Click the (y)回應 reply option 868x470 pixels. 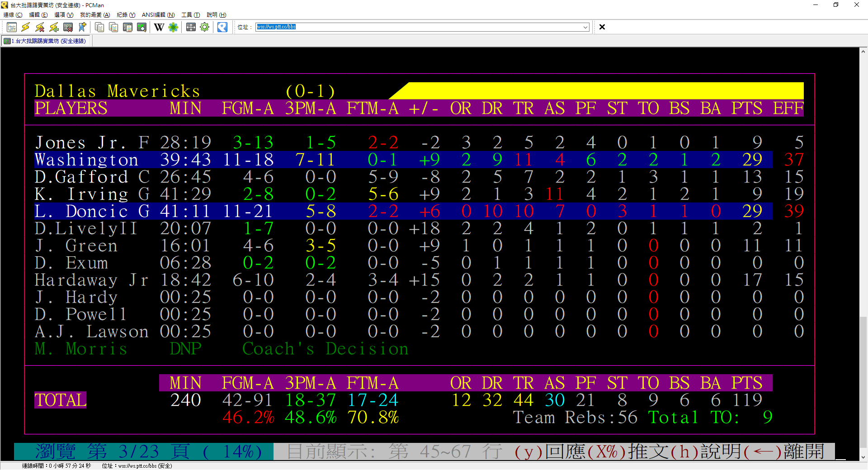[550, 451]
